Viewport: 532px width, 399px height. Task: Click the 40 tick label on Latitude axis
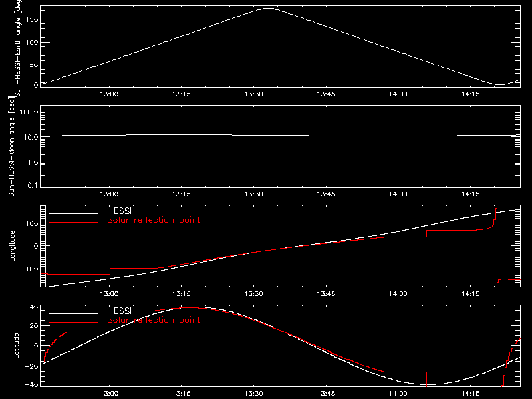tap(34, 307)
